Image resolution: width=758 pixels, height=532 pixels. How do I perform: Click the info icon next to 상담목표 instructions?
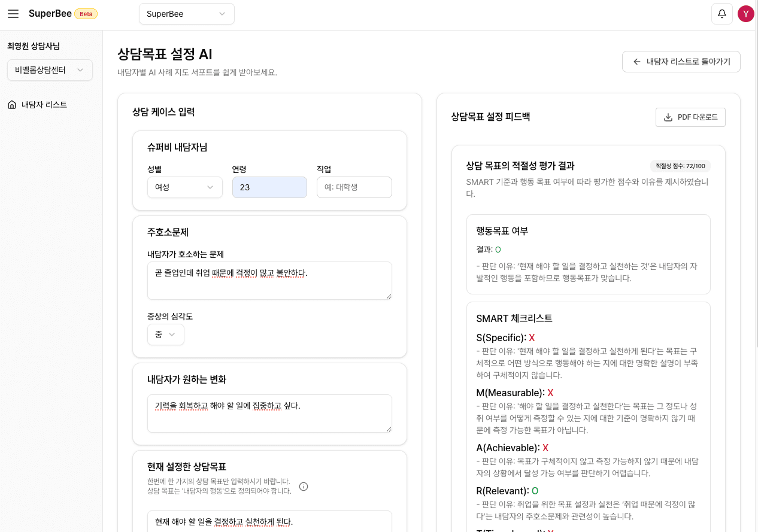click(x=304, y=487)
